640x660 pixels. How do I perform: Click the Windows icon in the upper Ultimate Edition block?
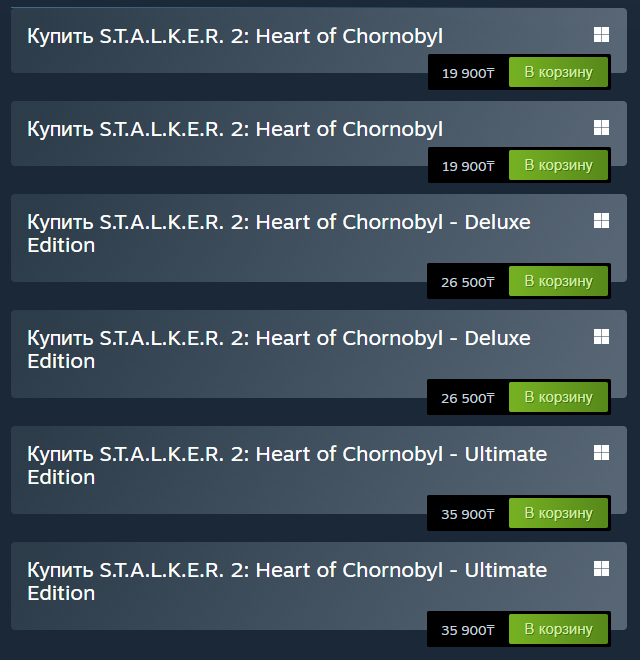(x=601, y=452)
